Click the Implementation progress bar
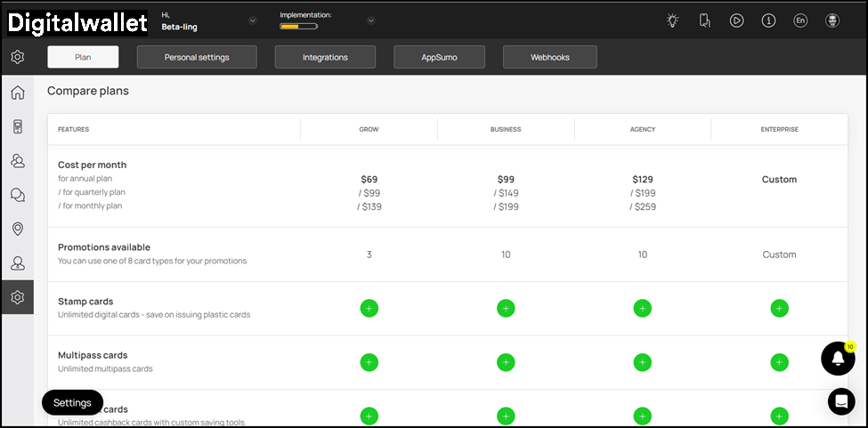 [x=298, y=27]
